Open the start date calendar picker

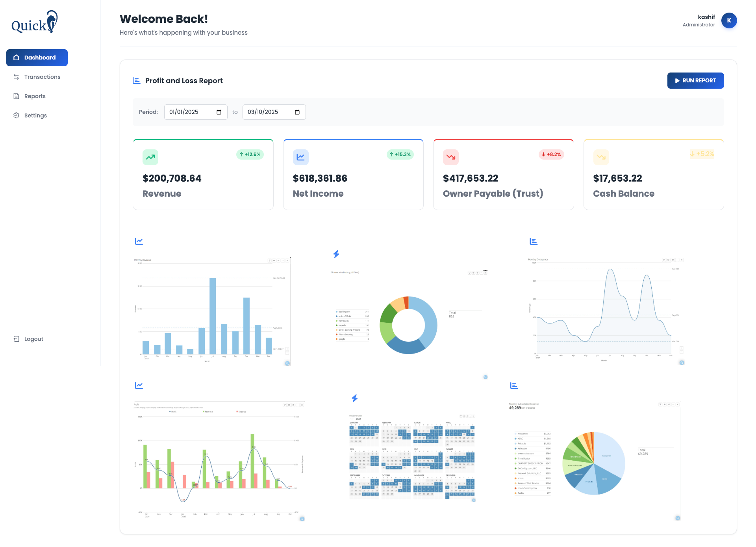click(x=219, y=112)
